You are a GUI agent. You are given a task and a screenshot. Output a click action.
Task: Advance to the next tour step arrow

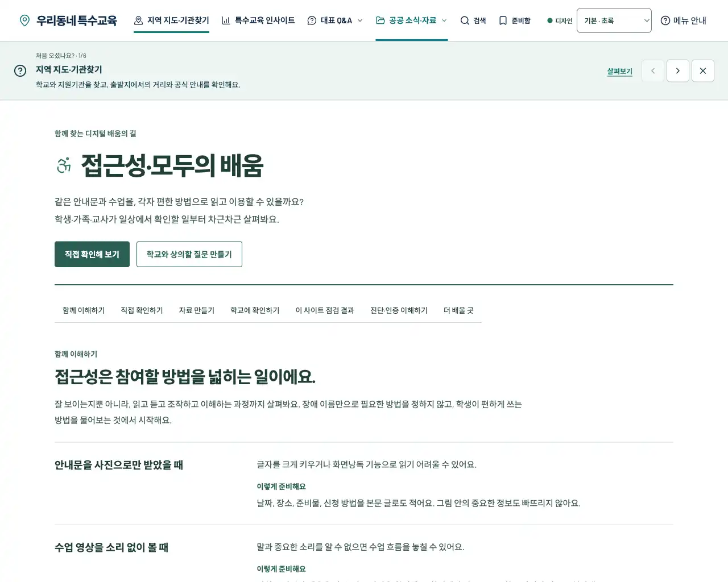(x=678, y=71)
